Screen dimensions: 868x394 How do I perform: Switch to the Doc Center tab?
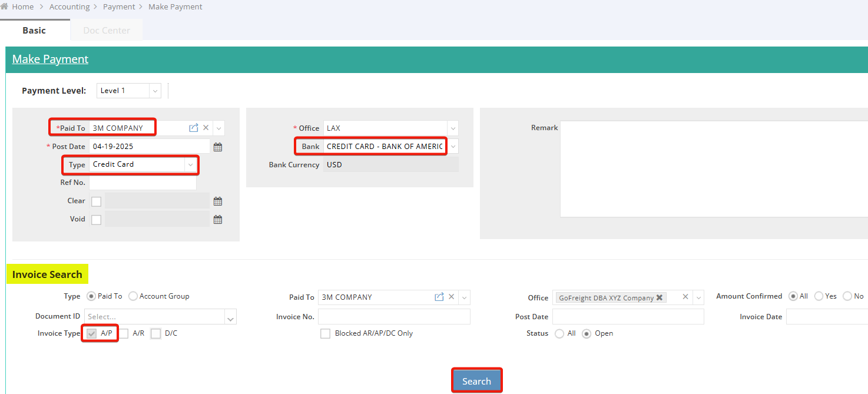[x=107, y=31]
